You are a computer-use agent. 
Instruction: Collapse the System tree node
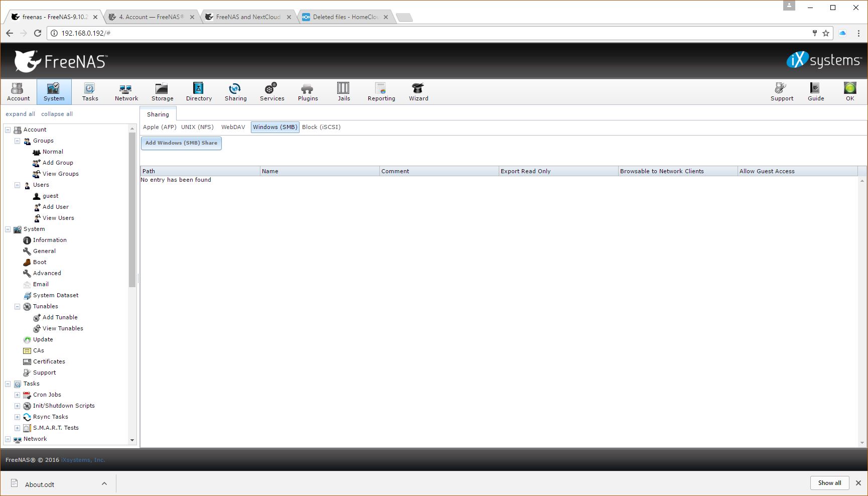coord(8,229)
